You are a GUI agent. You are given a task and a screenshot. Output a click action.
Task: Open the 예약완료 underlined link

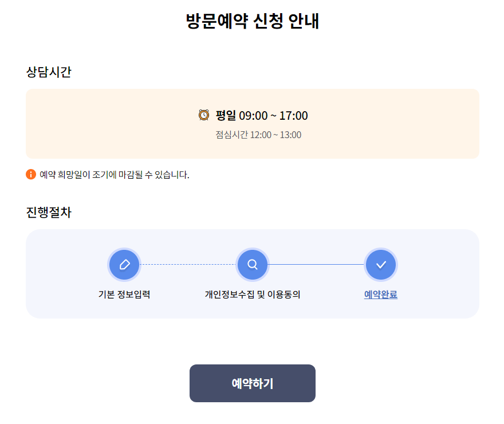(x=381, y=294)
